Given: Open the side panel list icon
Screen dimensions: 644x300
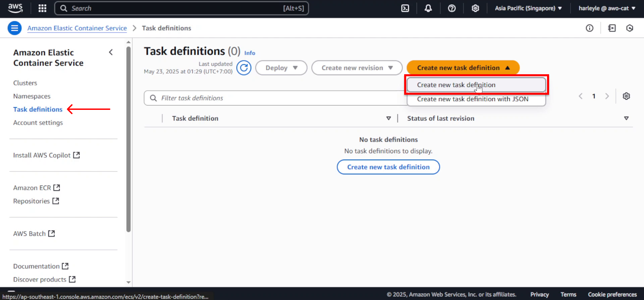Looking at the screenshot, I should pos(612,28).
